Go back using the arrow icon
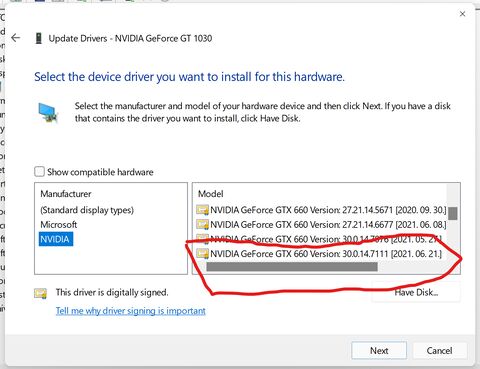Screen dimensions: 480x369 [16, 38]
